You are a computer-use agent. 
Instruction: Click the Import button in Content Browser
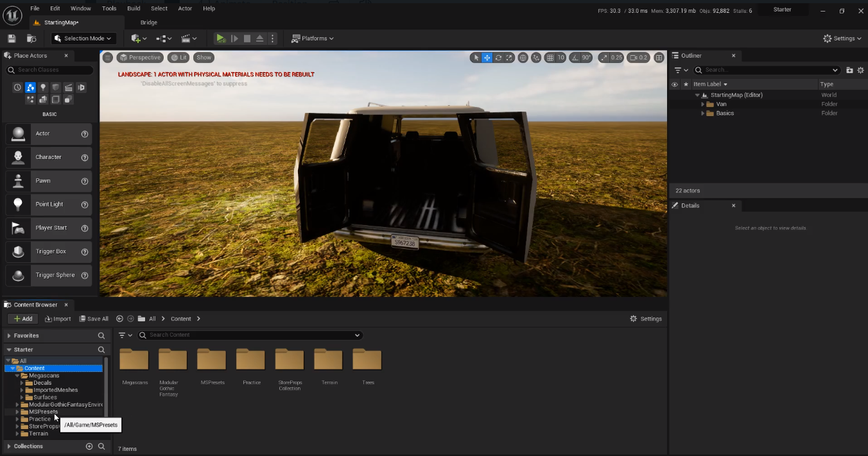coord(58,318)
